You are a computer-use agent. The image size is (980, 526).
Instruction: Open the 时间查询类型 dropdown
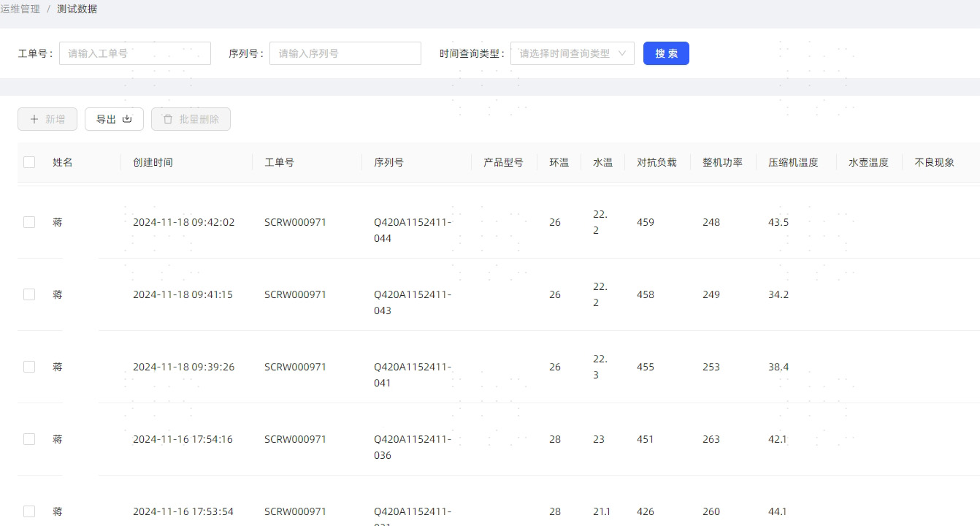[564, 53]
